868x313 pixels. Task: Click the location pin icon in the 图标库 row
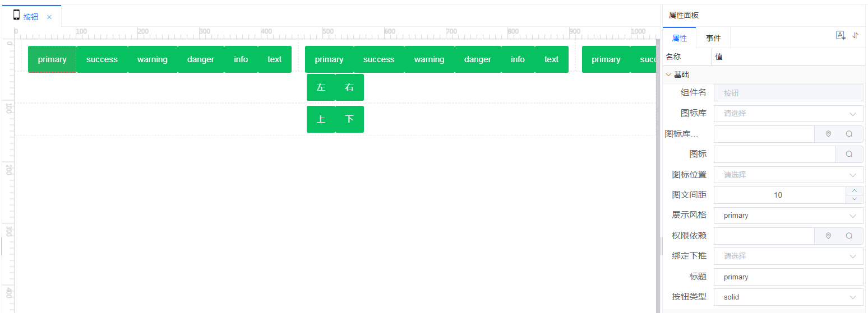tap(828, 134)
